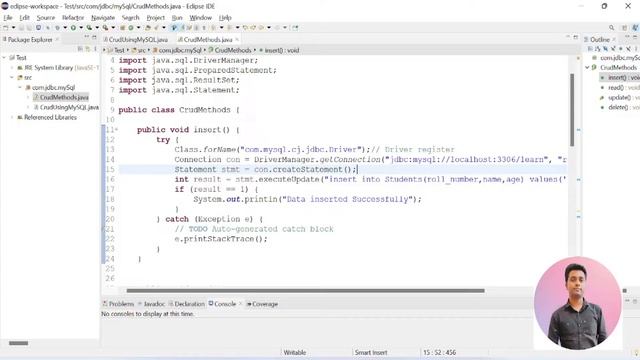640x360 pixels.
Task: Toggle Sort alphabetically in Outline toolbar
Action: click(598, 49)
